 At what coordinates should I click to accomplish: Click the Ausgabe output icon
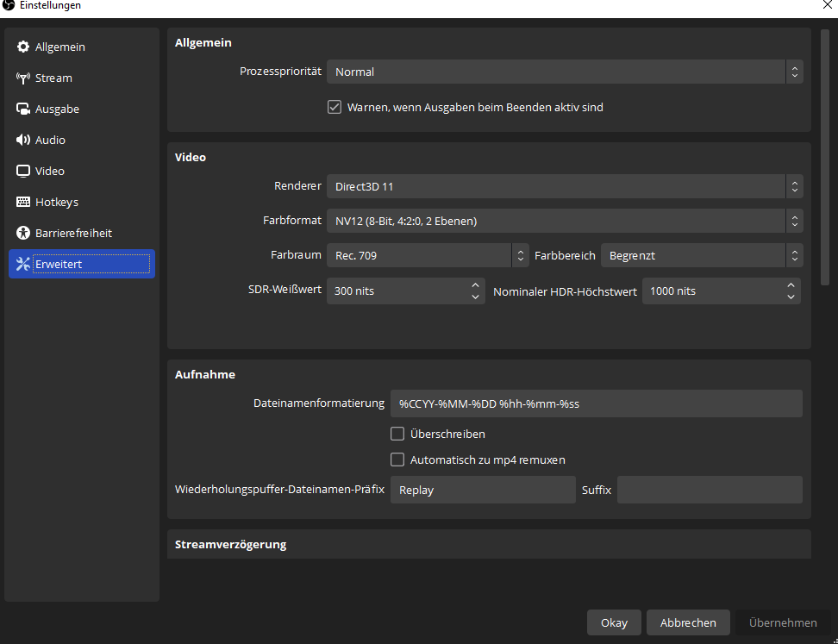[23, 109]
